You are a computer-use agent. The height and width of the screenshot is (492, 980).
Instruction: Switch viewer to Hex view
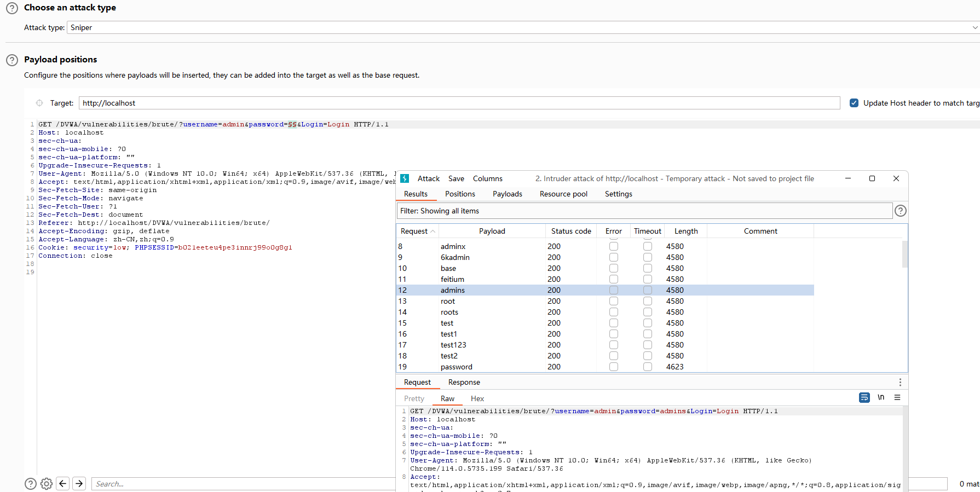tap(477, 398)
